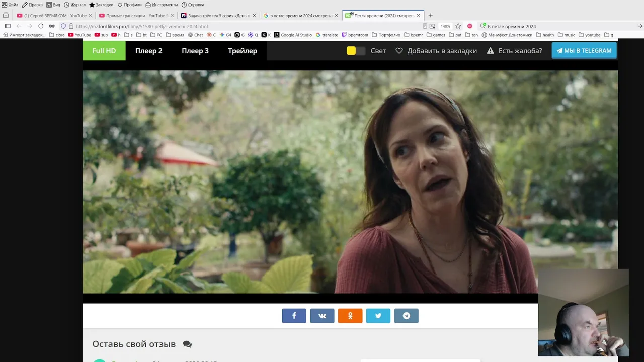Open the G4 bookmark
Screen dimensions: 644x362
[225, 35]
